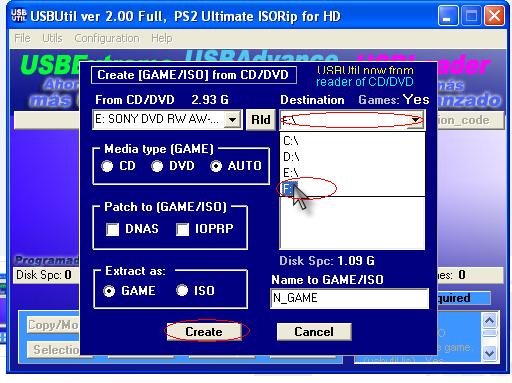Click the Create button
512x383 pixels.
pyautogui.click(x=204, y=332)
